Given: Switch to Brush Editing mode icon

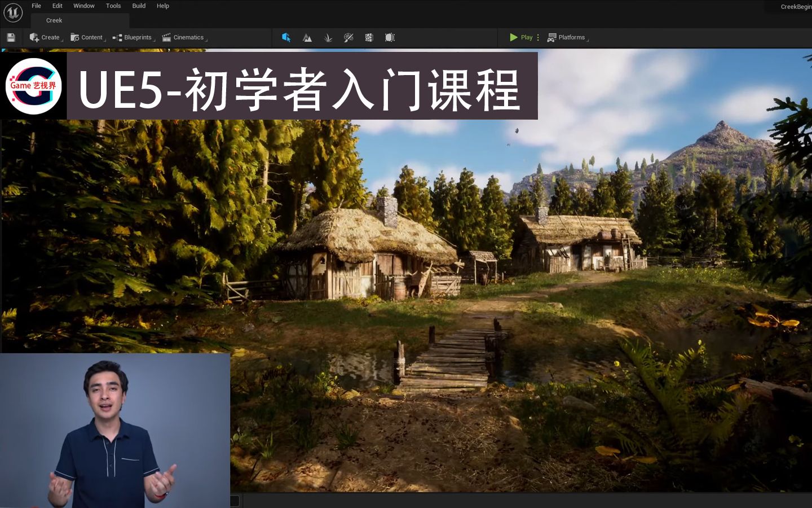Looking at the screenshot, I should [390, 37].
